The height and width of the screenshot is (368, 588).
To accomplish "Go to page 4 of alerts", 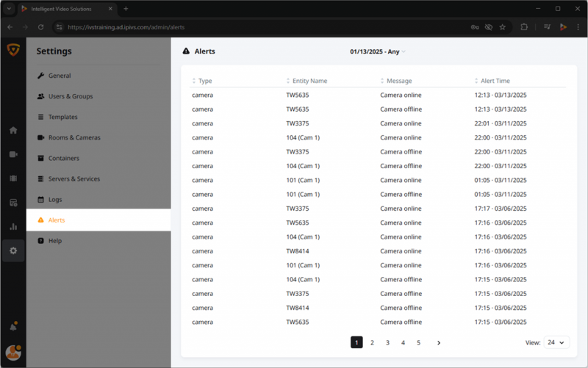I will click(403, 342).
